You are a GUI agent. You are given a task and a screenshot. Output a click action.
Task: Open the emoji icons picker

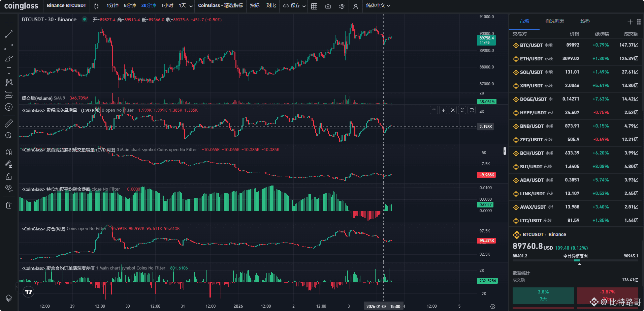[x=9, y=107]
